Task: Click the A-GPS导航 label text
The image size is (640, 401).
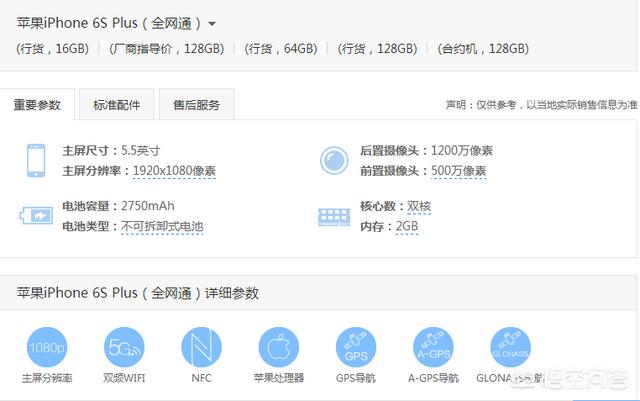Action: tap(433, 378)
